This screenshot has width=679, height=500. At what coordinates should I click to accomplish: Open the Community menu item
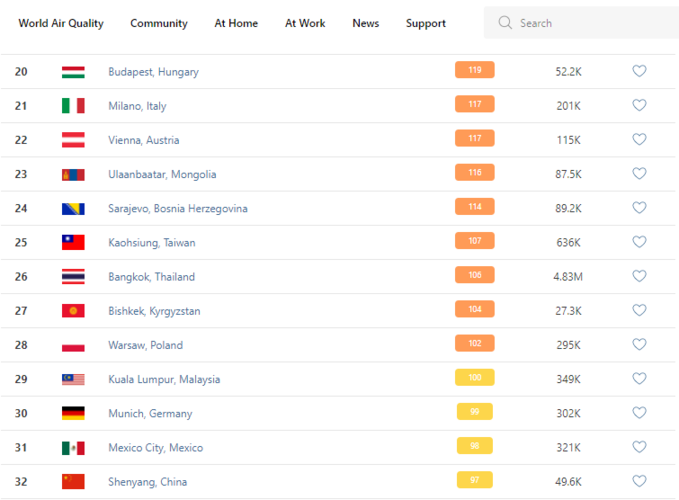point(159,23)
